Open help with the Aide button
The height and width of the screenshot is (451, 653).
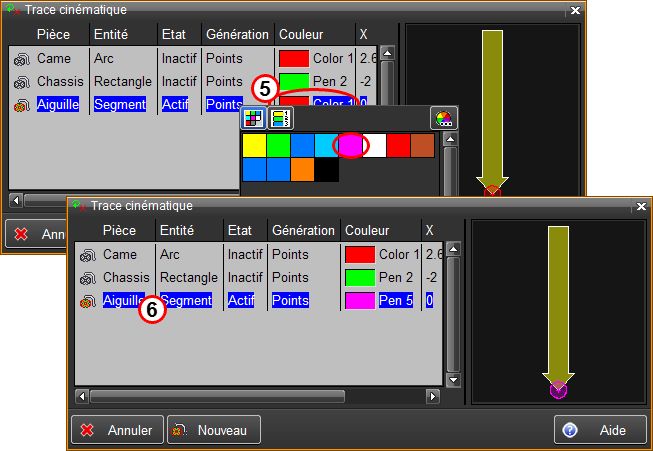point(600,430)
